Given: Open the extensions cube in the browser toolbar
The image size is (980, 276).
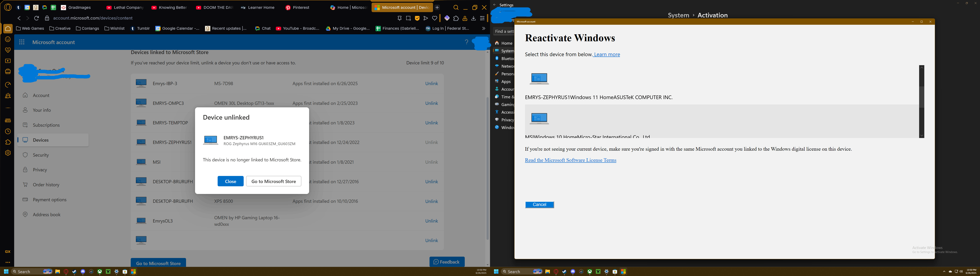Looking at the screenshot, I should pos(456,18).
